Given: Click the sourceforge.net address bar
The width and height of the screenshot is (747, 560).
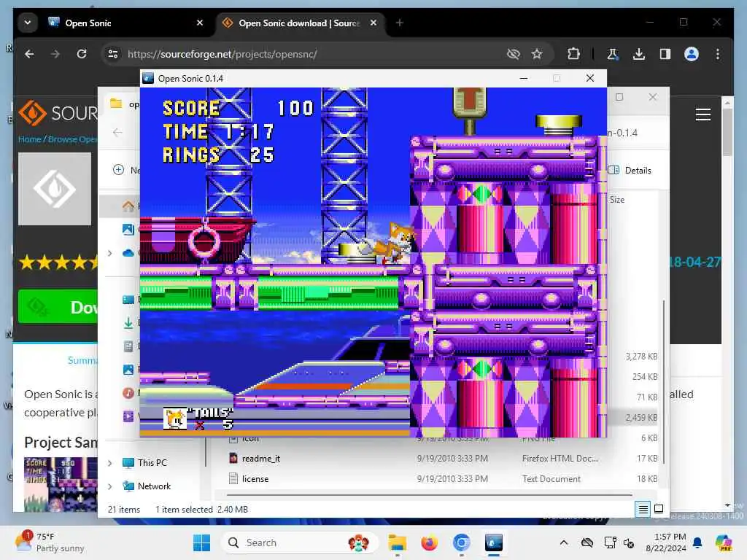Looking at the screenshot, I should (305, 54).
